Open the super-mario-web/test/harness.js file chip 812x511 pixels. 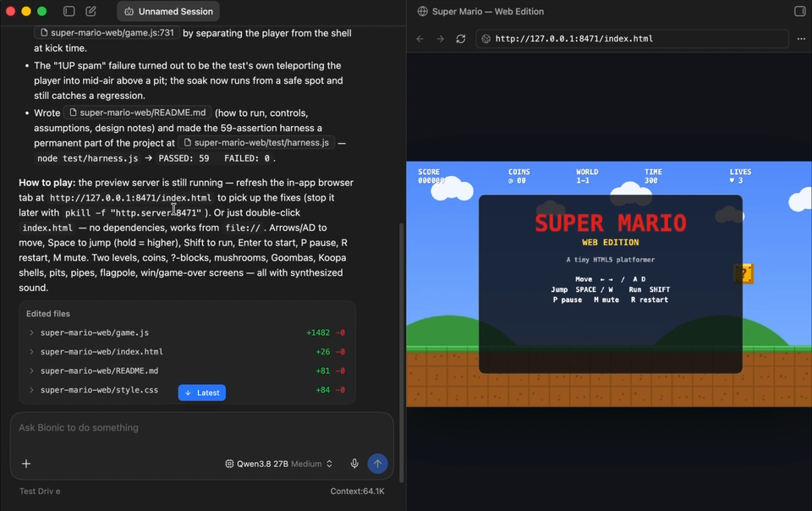[x=256, y=142]
